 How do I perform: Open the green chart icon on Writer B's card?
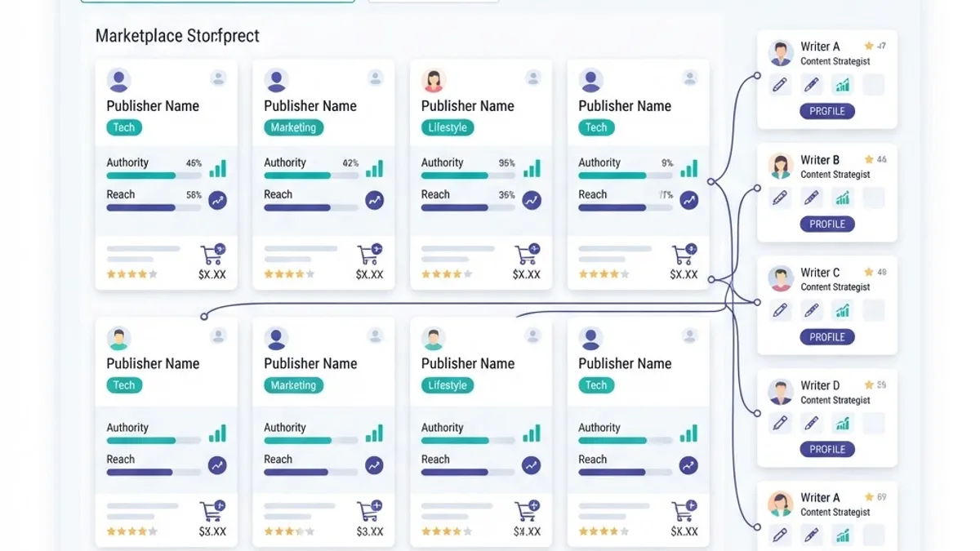tap(842, 198)
